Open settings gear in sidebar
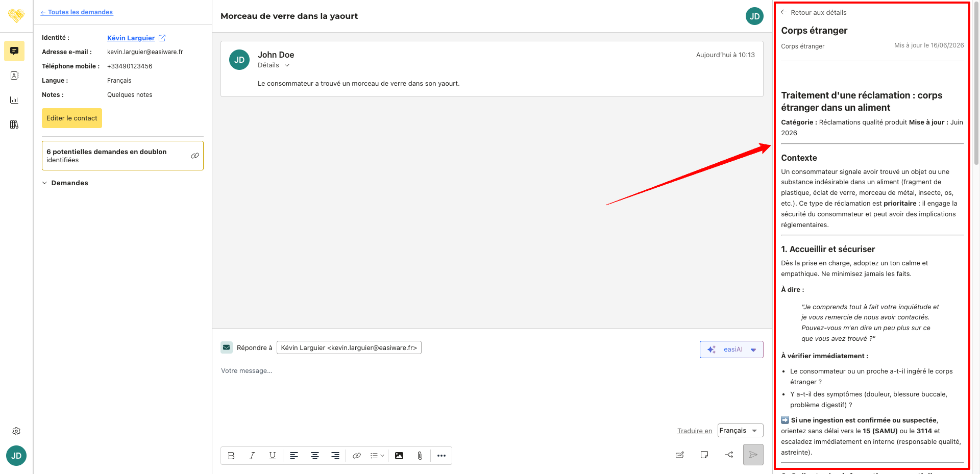Image resolution: width=980 pixels, height=474 pixels. (x=16, y=431)
